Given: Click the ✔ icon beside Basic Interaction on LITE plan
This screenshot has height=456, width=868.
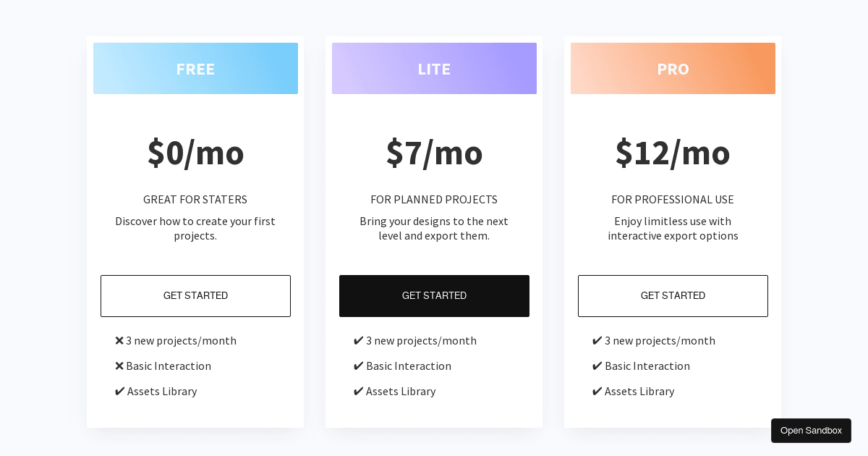Looking at the screenshot, I should (x=359, y=366).
